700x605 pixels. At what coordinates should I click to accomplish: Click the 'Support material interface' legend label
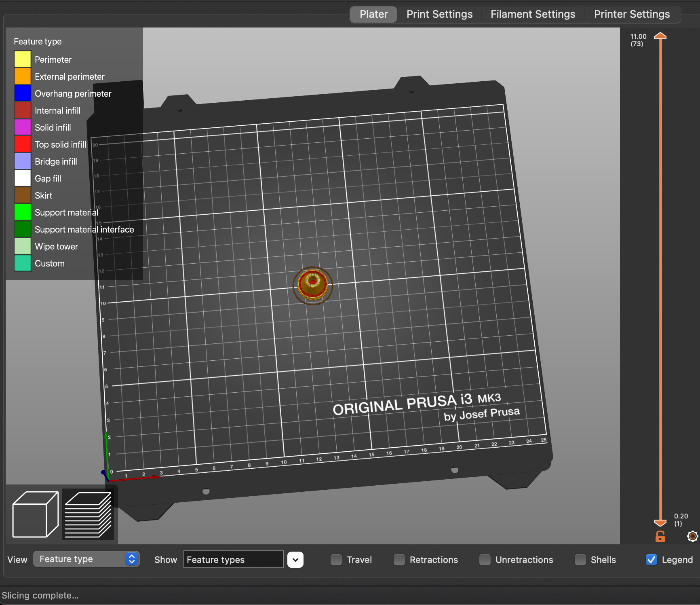(84, 229)
